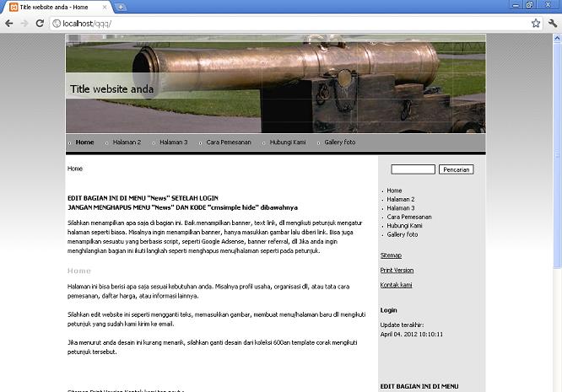Open the Sitemap link

[391, 255]
